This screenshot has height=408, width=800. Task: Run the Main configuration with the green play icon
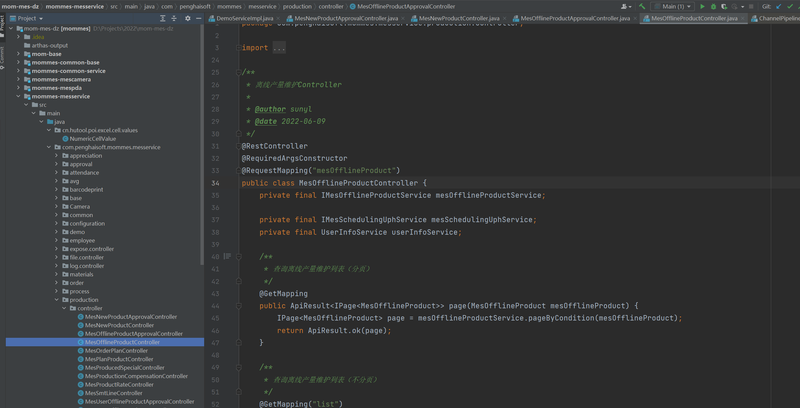click(x=702, y=6)
